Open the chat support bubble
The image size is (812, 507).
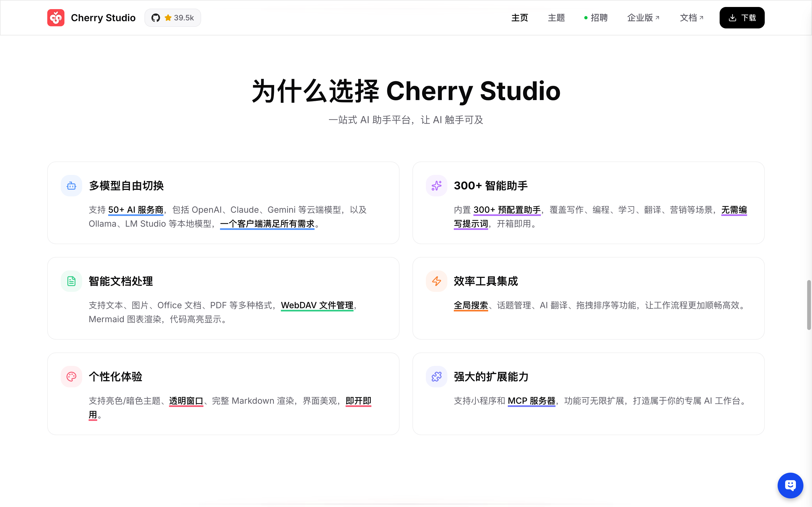pyautogui.click(x=790, y=485)
